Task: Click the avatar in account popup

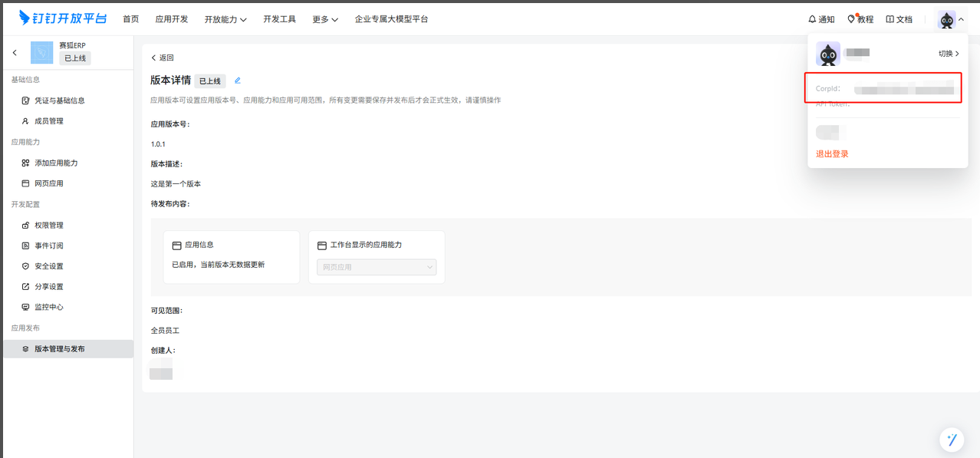Action: tap(828, 54)
